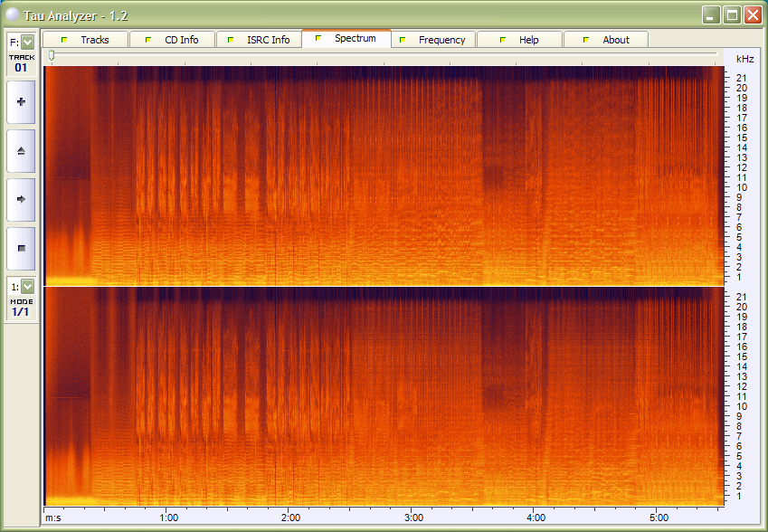Click the TRACK 01 indicator

[22, 63]
